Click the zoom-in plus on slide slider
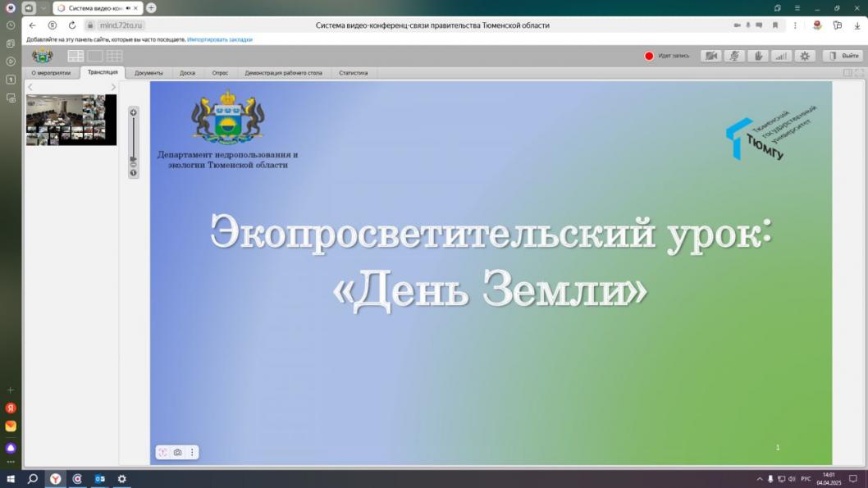868x488 pixels. click(134, 112)
